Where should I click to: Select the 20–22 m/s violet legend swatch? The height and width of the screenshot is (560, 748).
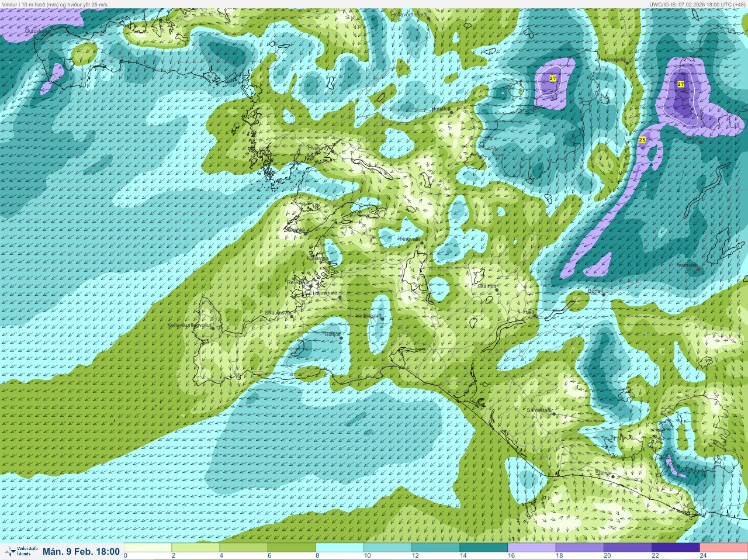point(627,548)
